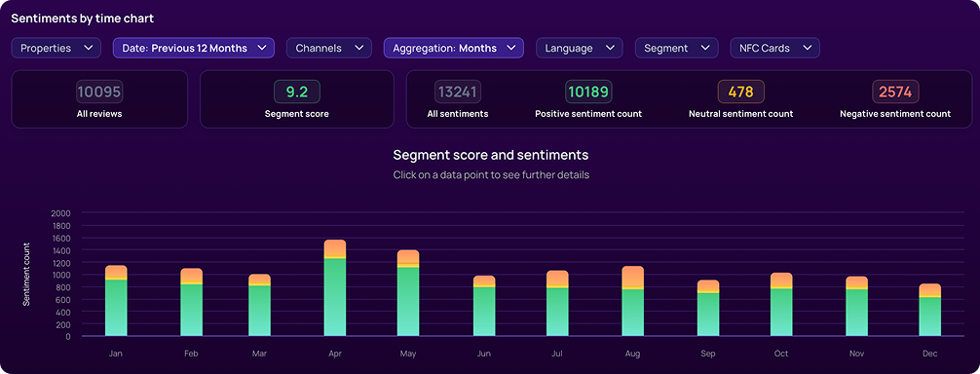Expand the Channels filter dropdown
980x374 pixels.
tap(329, 48)
